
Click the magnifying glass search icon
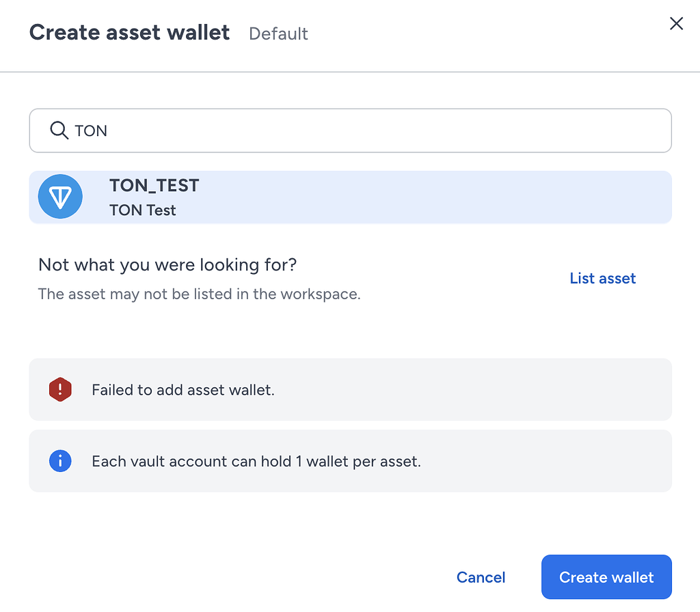tap(59, 130)
